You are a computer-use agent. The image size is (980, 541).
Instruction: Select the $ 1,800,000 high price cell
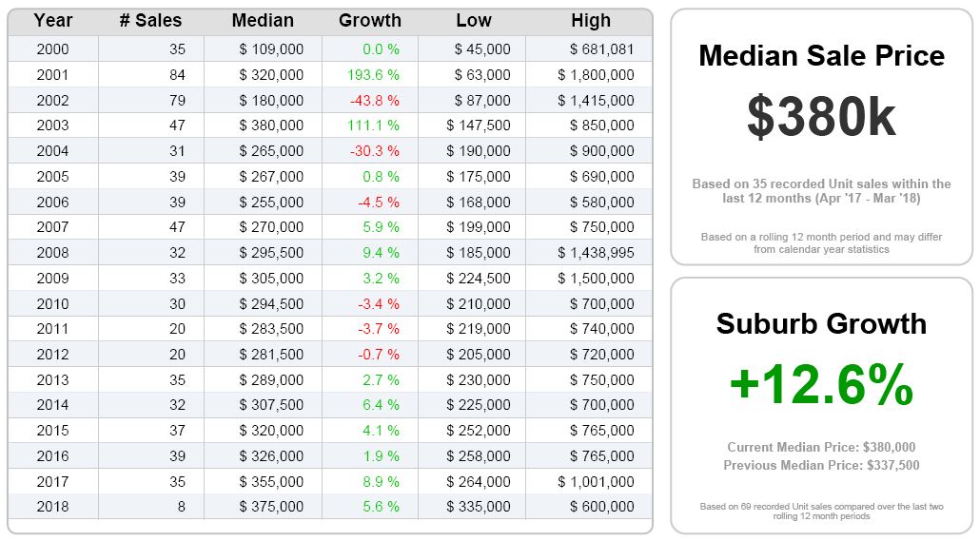596,74
